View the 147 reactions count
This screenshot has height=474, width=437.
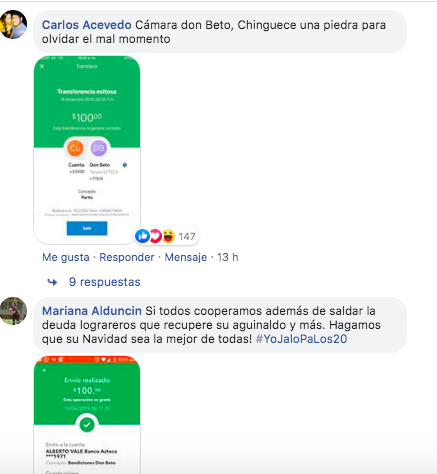187,236
